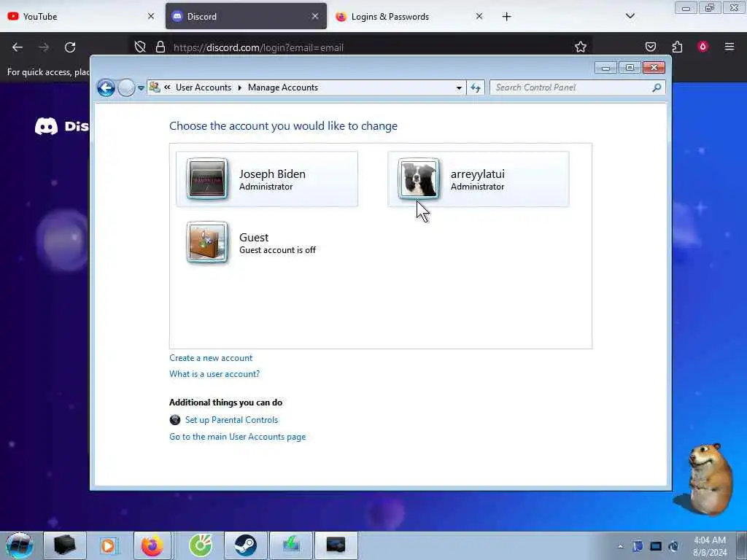Close the Logins & Passwords tab
The height and width of the screenshot is (560, 747).
[479, 16]
